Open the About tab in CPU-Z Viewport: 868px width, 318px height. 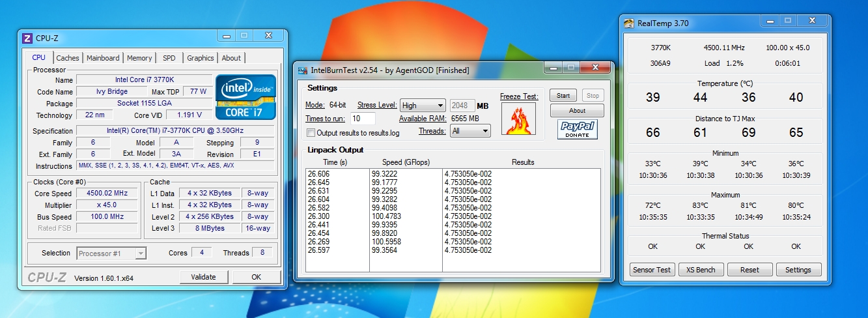click(231, 58)
